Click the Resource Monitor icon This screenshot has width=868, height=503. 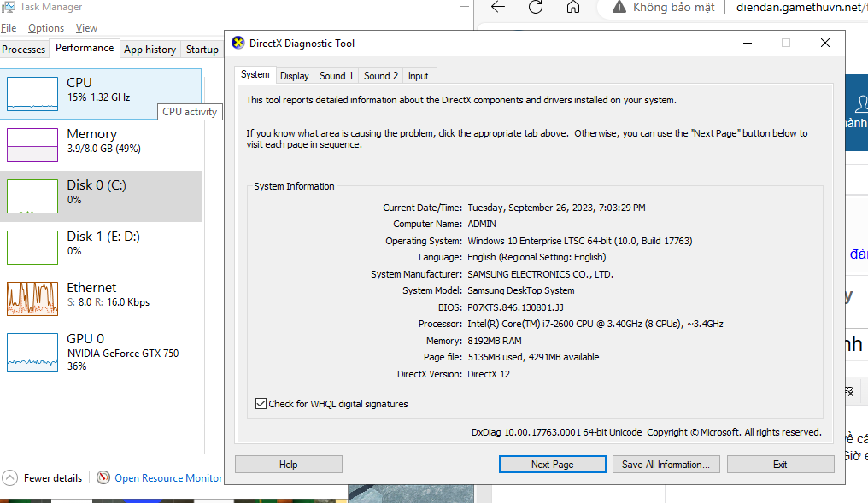click(x=103, y=478)
